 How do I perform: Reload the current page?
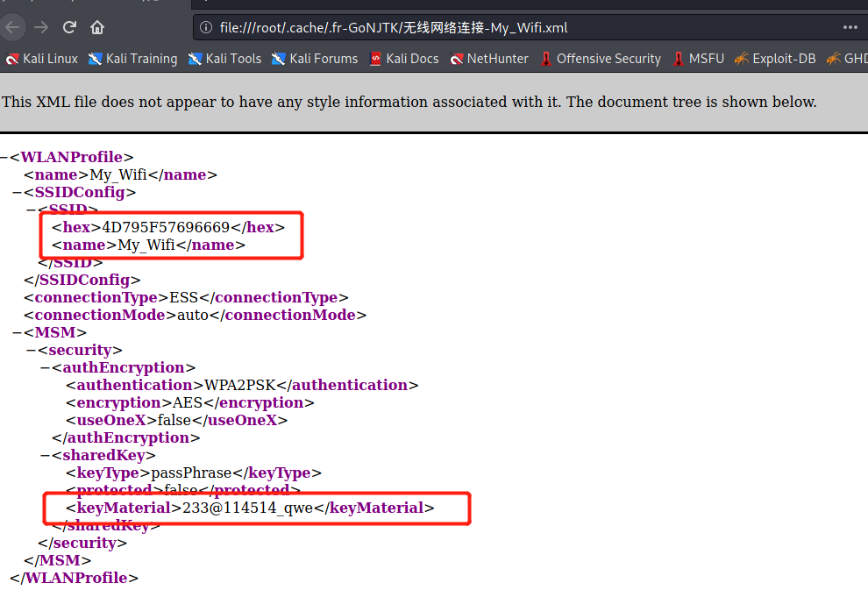[x=69, y=27]
